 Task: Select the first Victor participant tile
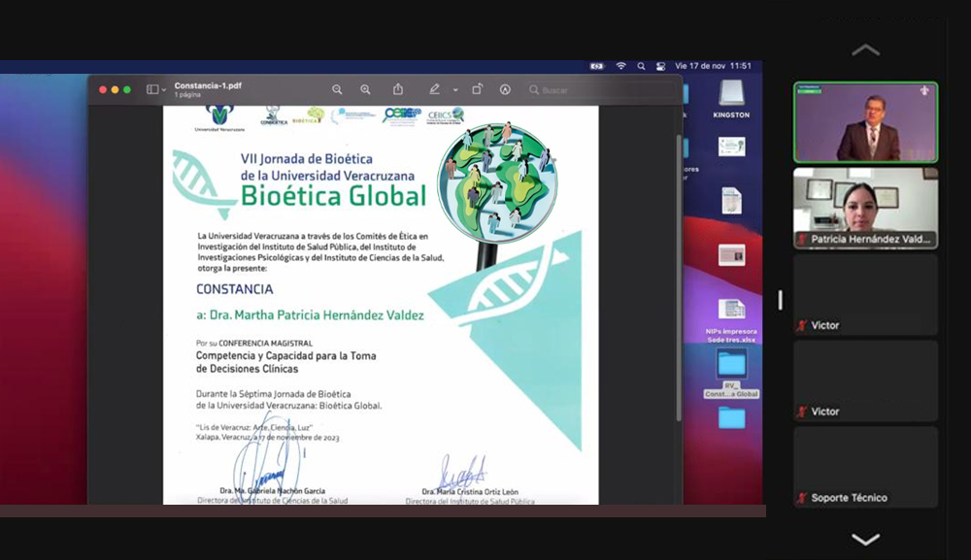(866, 294)
